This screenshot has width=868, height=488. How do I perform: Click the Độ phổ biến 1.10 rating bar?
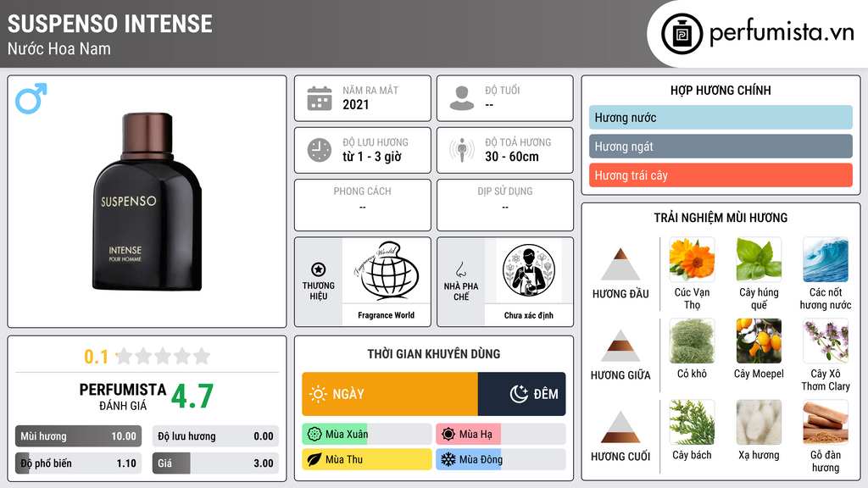click(78, 463)
